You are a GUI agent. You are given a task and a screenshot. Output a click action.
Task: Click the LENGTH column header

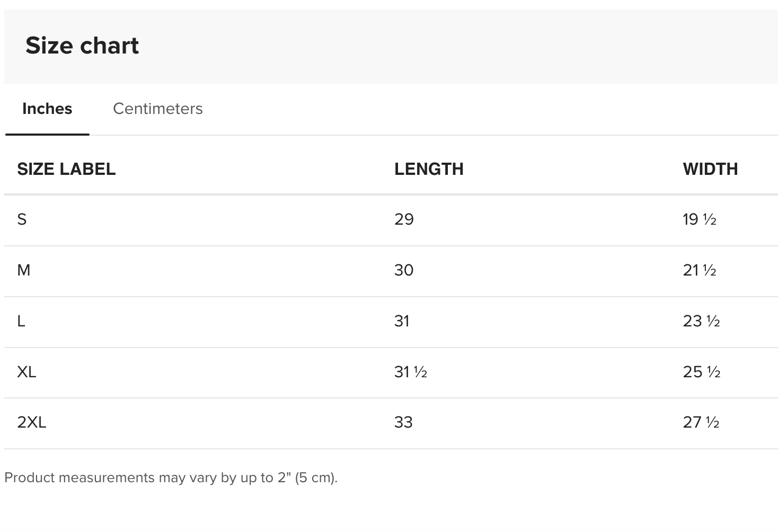click(429, 169)
